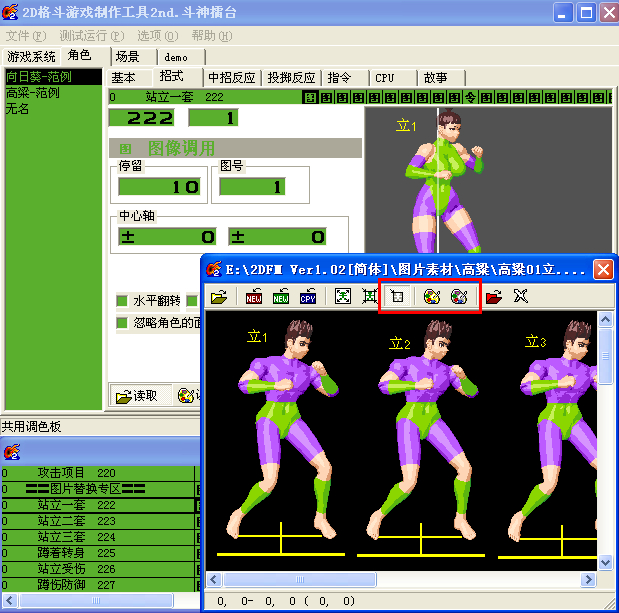619x613 pixels.
Task: Switch to the 中招反应 tab
Action: coord(232,77)
